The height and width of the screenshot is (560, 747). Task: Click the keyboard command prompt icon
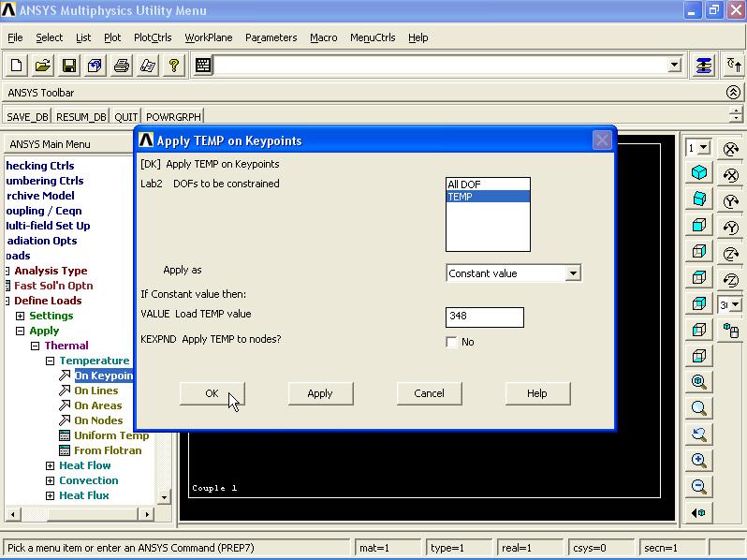coord(203,66)
